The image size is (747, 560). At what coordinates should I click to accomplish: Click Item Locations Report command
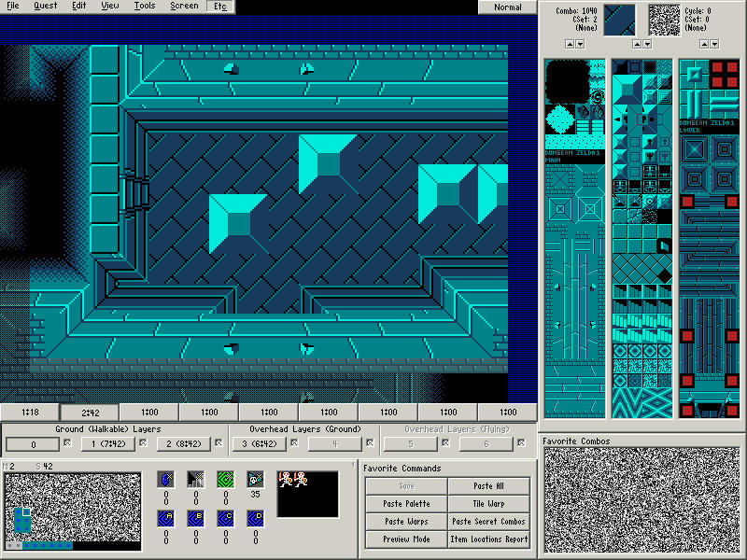[488, 539]
